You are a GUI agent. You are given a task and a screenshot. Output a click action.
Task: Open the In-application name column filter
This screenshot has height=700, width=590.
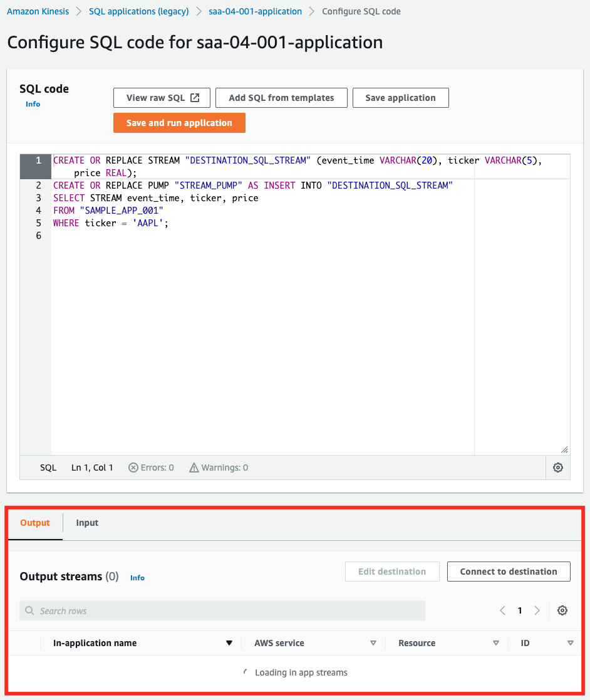(x=229, y=642)
